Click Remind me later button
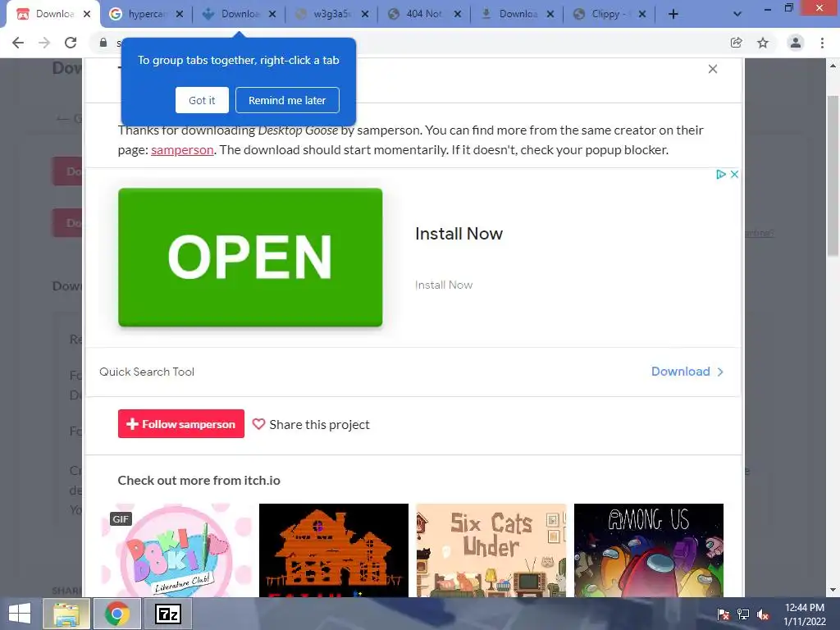 (287, 100)
